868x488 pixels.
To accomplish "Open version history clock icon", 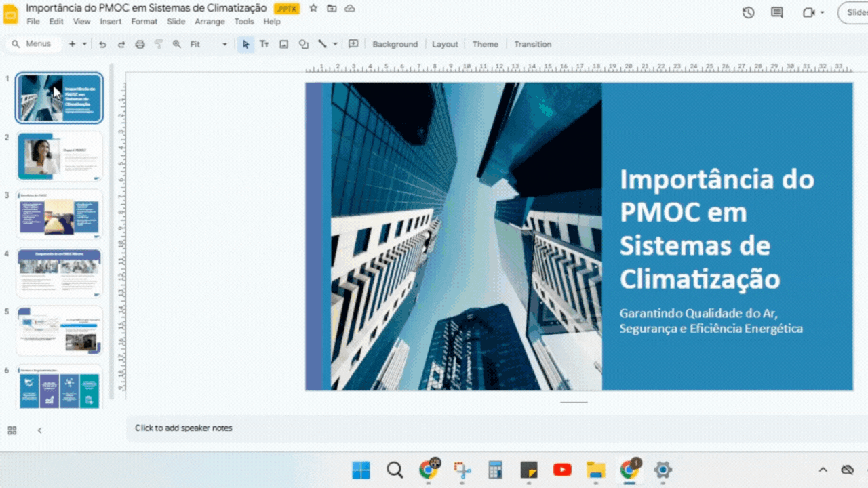I will pyautogui.click(x=749, y=12).
